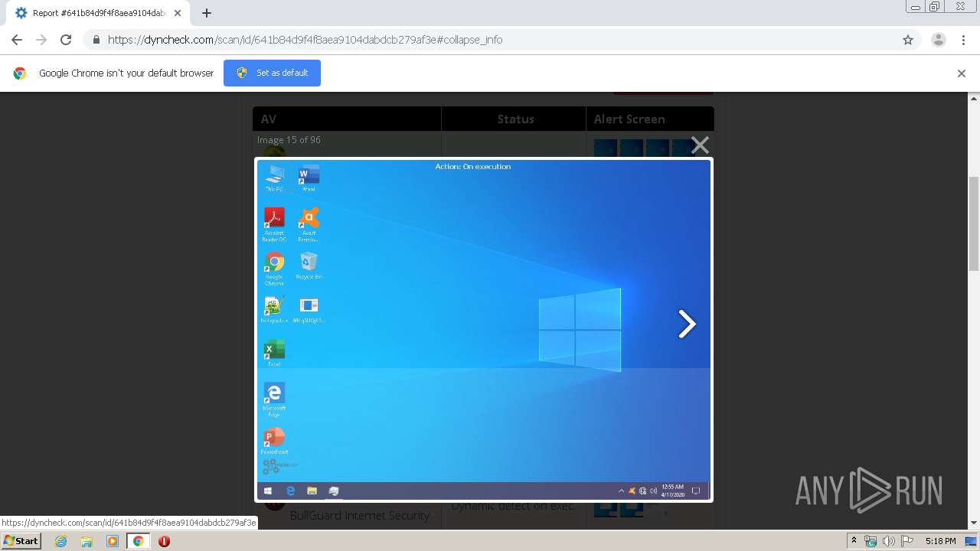Click the Status column header
Image resolution: width=980 pixels, height=551 pixels.
(515, 119)
